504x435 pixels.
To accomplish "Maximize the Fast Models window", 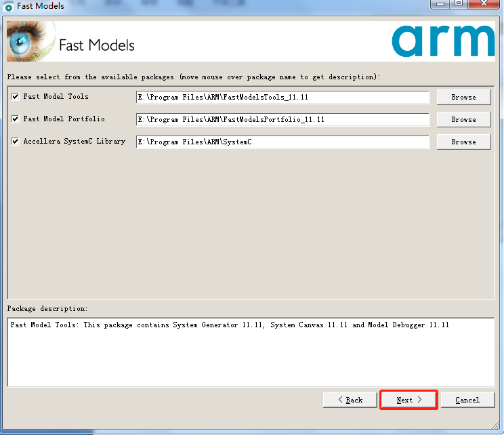I will 459,4.
